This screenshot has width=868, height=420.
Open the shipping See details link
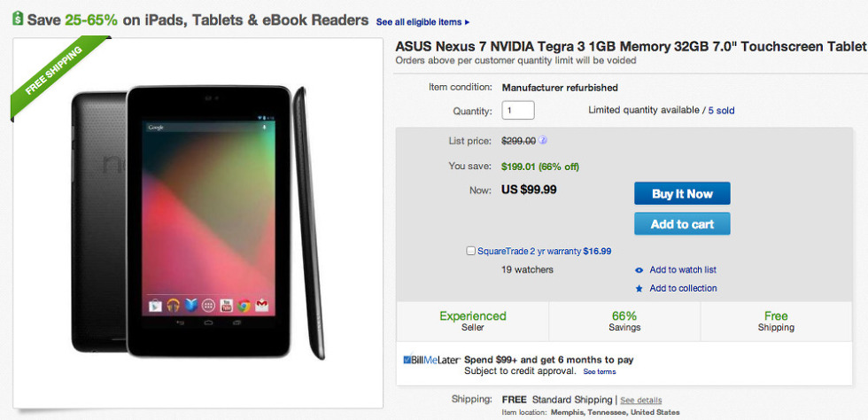click(640, 401)
